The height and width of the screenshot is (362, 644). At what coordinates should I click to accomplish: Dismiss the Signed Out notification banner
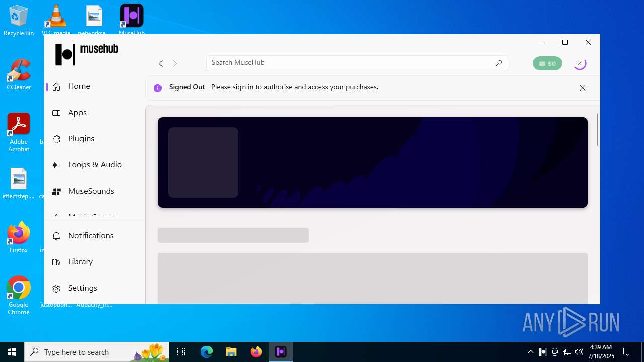pos(583,88)
